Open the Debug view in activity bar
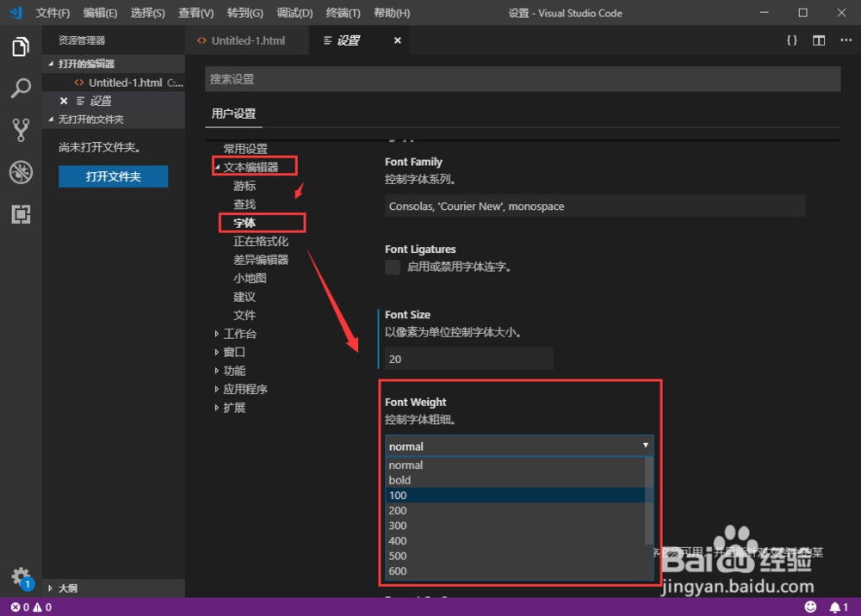The width and height of the screenshot is (861, 616). (x=21, y=172)
